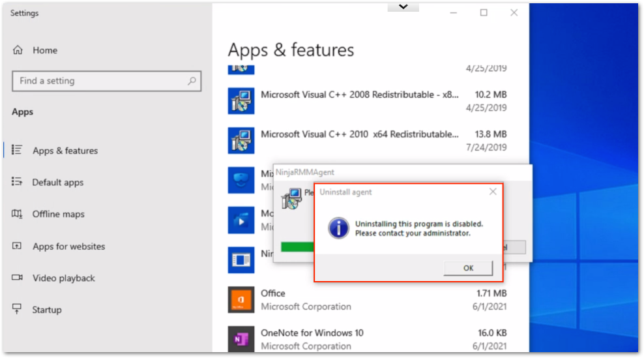The image size is (644, 358).
Task: Expand the chevron at the top
Action: coord(403,7)
